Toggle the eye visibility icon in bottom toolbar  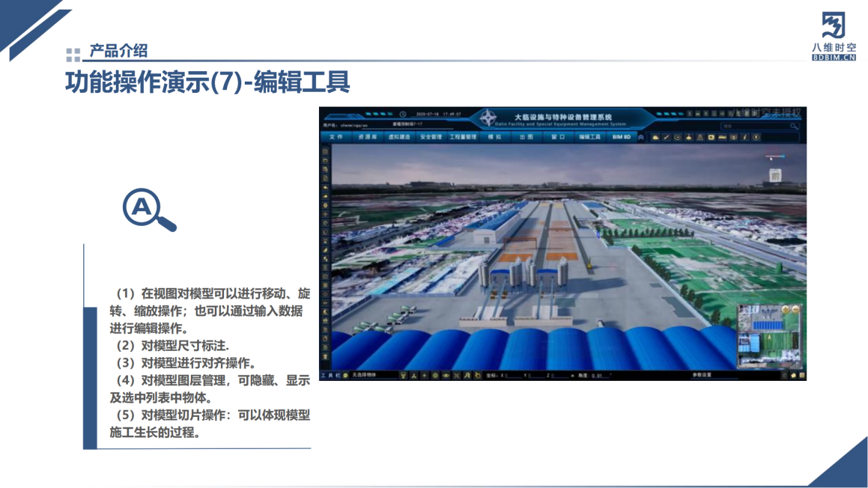(446, 374)
